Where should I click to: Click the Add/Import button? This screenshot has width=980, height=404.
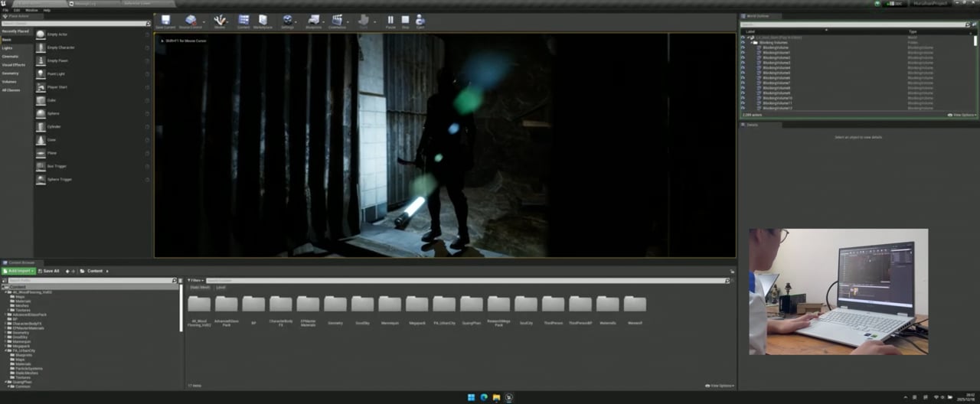[18, 271]
